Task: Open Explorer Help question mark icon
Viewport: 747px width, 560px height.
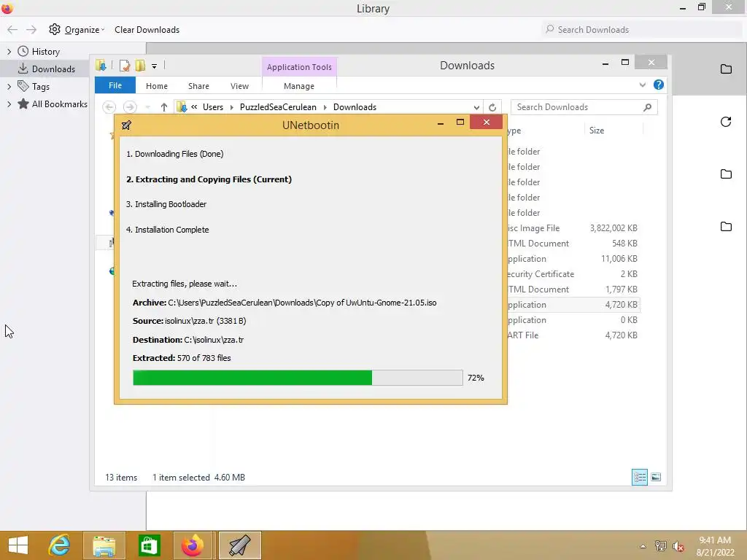Action: (x=659, y=85)
